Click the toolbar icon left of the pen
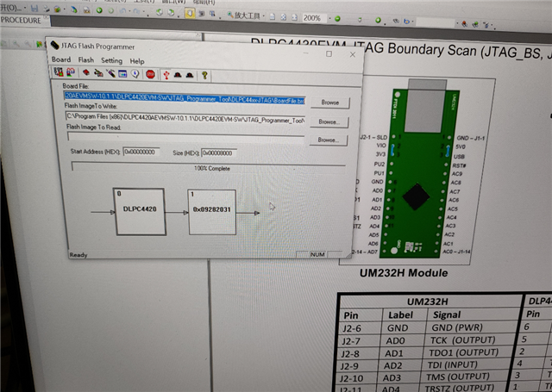 (98, 72)
